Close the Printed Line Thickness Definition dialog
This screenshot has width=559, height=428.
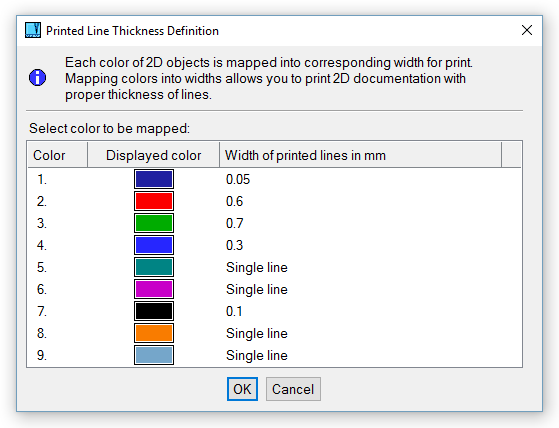coord(527,30)
